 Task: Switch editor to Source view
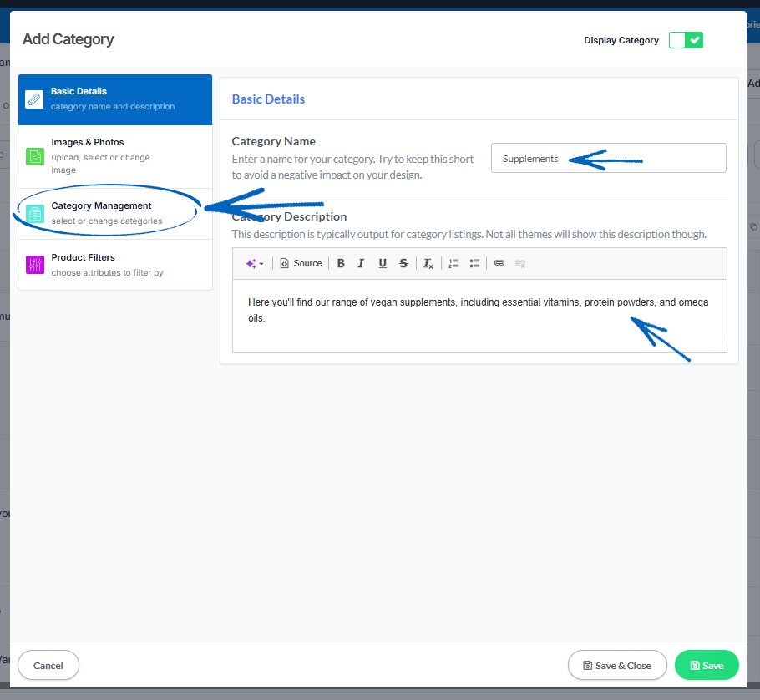tap(301, 263)
